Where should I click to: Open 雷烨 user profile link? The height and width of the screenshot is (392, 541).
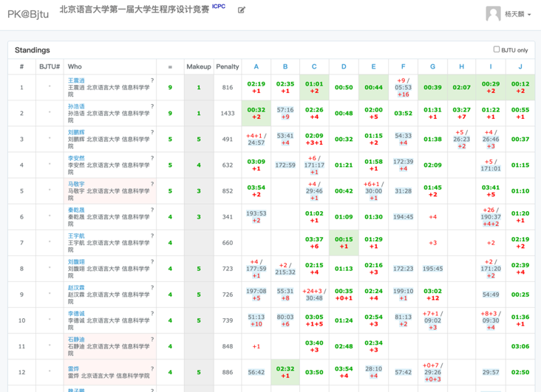(x=73, y=368)
